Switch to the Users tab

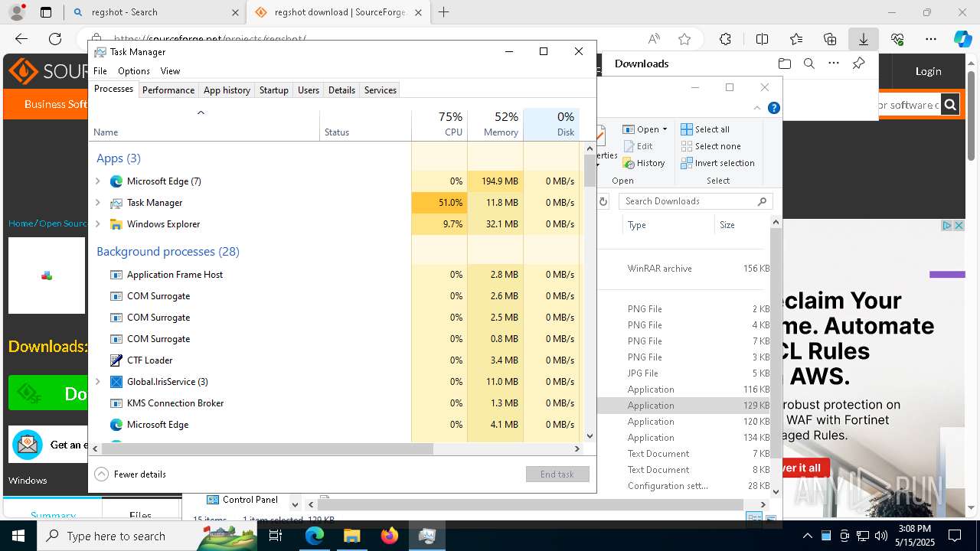pyautogui.click(x=309, y=90)
